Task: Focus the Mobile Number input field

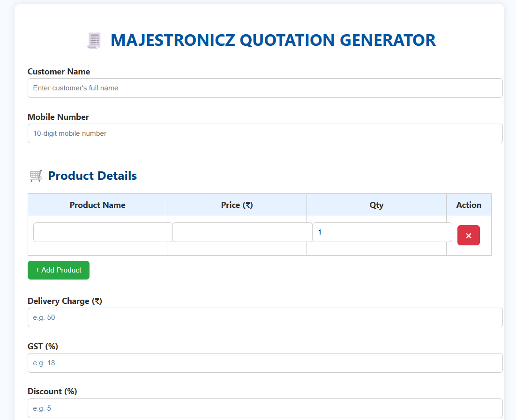Action: 265,133
